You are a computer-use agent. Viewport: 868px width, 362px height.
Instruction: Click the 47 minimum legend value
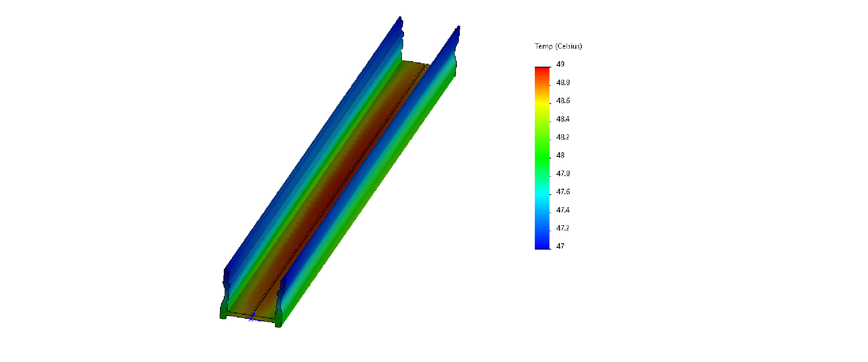click(560, 246)
